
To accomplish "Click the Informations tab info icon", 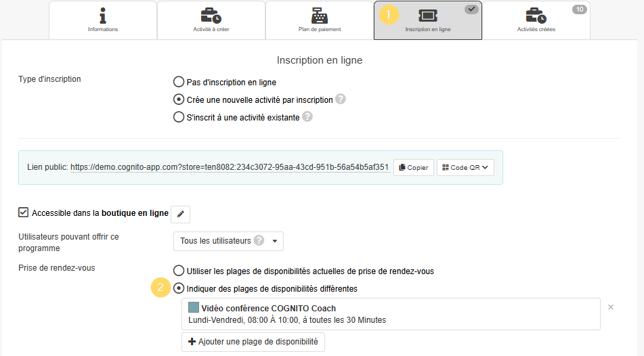I will pyautogui.click(x=102, y=15).
